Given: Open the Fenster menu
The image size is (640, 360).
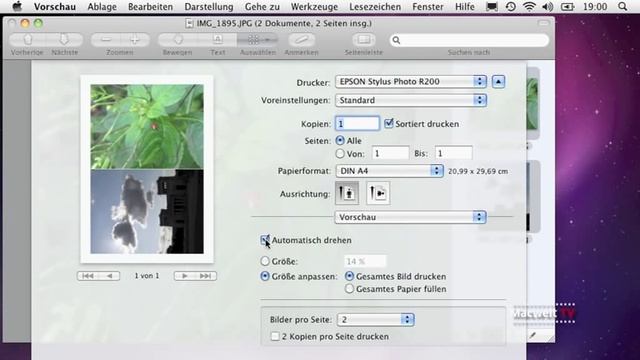Looking at the screenshot, I should point(427,7).
